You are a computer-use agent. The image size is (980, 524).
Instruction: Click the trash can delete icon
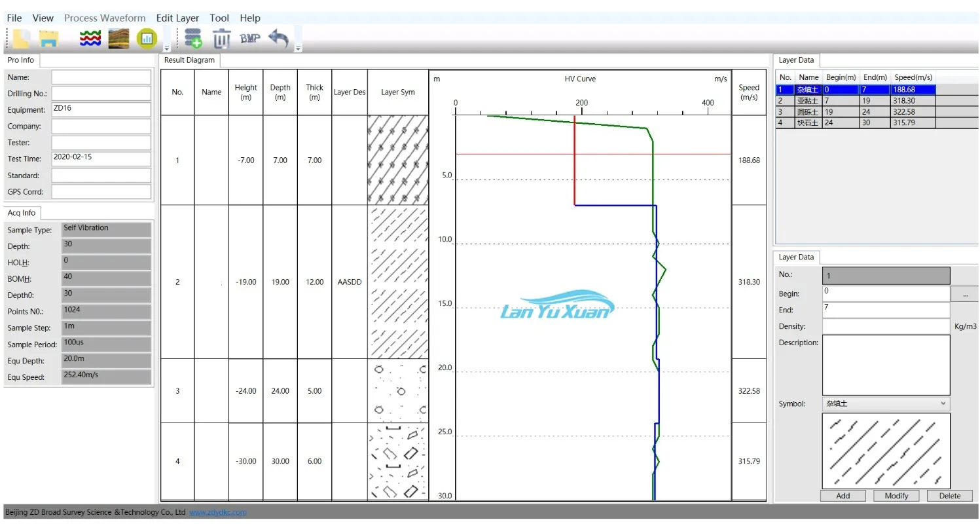click(221, 39)
